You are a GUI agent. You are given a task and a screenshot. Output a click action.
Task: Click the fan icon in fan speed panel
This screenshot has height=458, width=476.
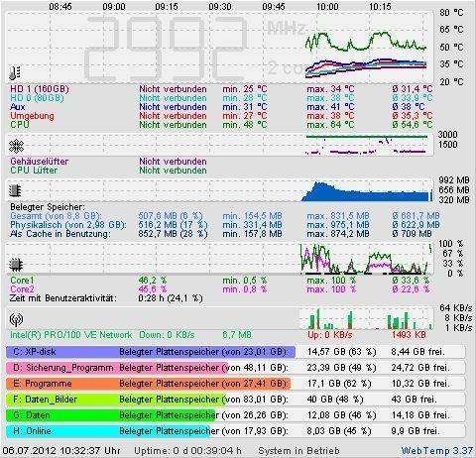(16, 146)
